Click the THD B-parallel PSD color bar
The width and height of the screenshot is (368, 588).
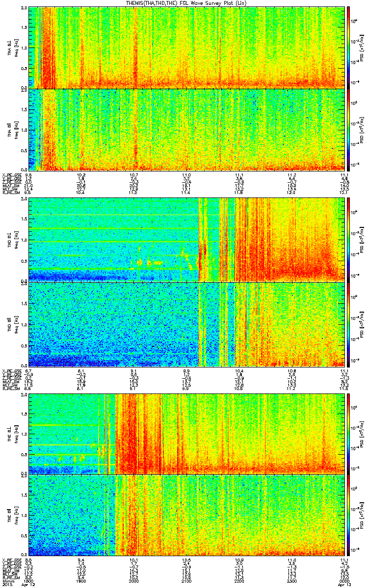click(x=348, y=324)
